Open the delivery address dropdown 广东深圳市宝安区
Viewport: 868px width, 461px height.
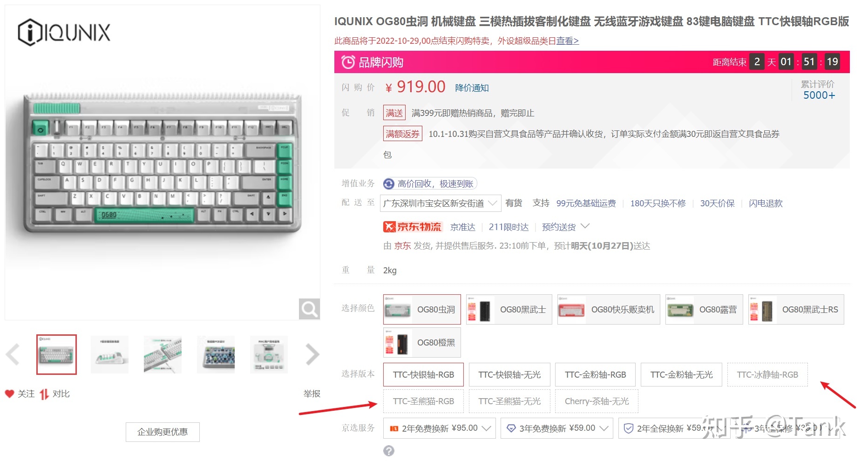pyautogui.click(x=441, y=203)
